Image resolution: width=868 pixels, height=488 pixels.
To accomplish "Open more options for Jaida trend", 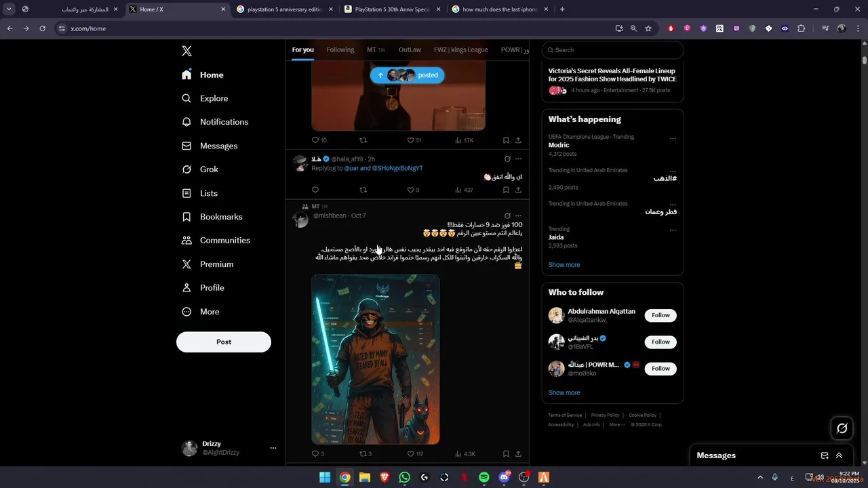I will coord(673,230).
